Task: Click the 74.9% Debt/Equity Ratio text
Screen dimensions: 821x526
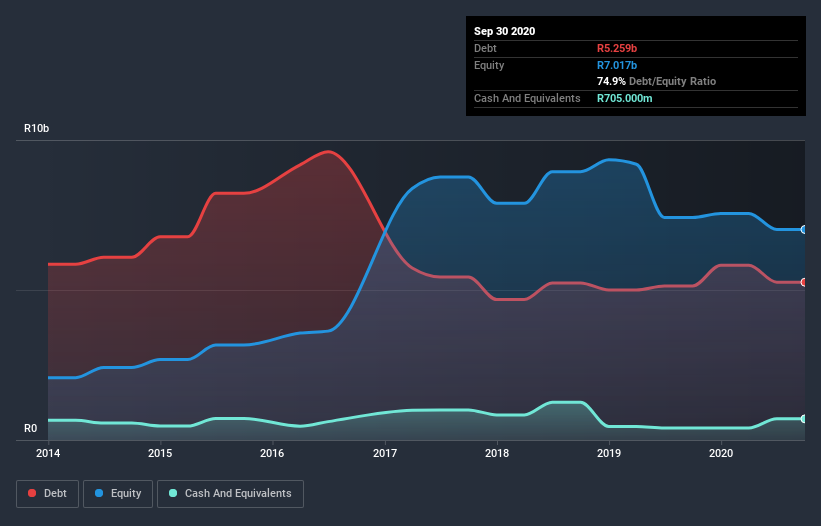Action: coord(656,81)
